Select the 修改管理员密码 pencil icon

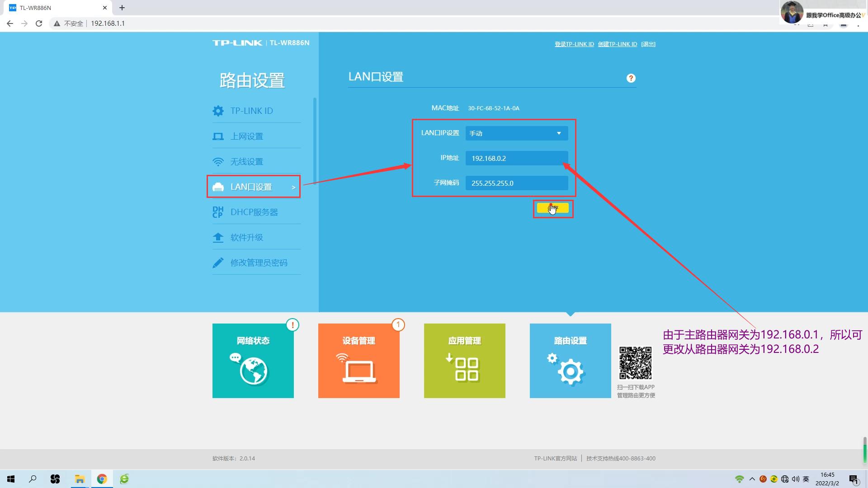tap(218, 263)
